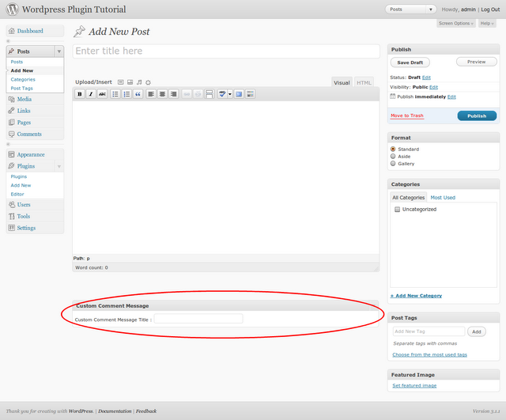Click the Custom Comment Message Title field

point(198,319)
